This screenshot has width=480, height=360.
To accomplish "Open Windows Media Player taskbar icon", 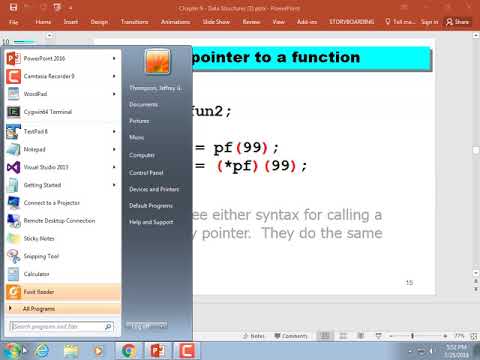I will click(x=98, y=351).
